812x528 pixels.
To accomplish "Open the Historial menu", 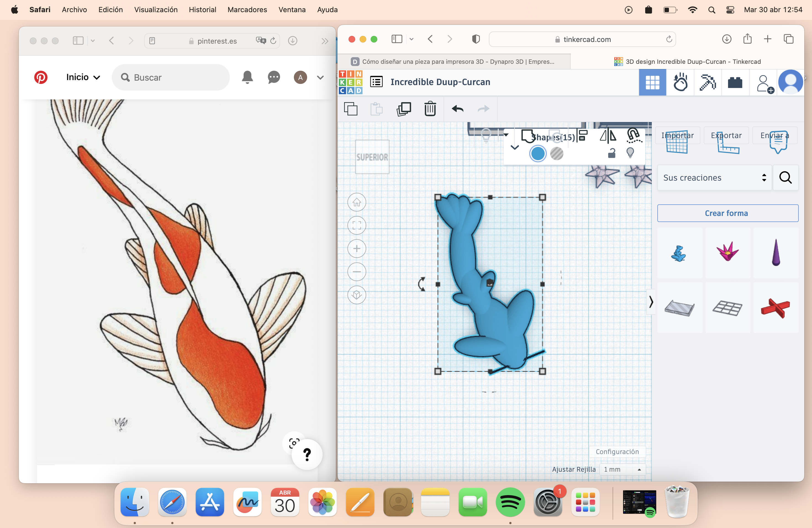I will click(202, 10).
